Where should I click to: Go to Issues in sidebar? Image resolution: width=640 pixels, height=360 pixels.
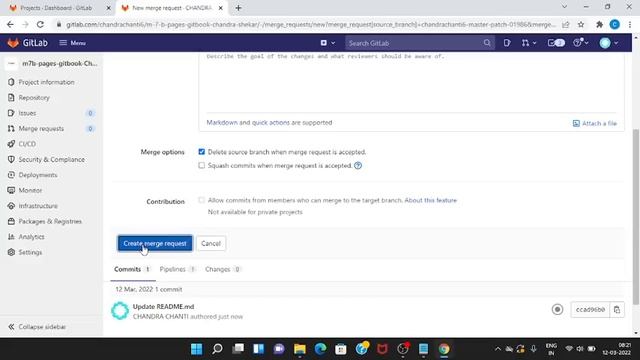[27, 113]
